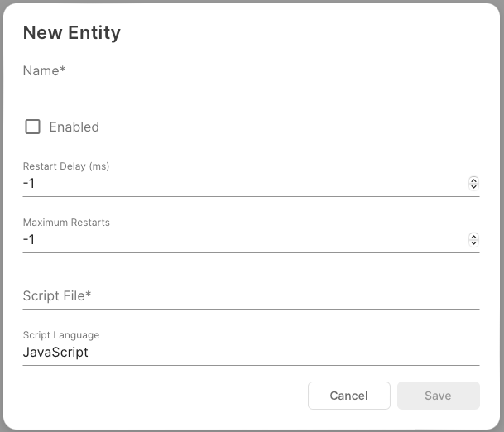504x432 pixels.
Task: Increase the Restart Delay value with up arrow
Action: [x=473, y=180]
